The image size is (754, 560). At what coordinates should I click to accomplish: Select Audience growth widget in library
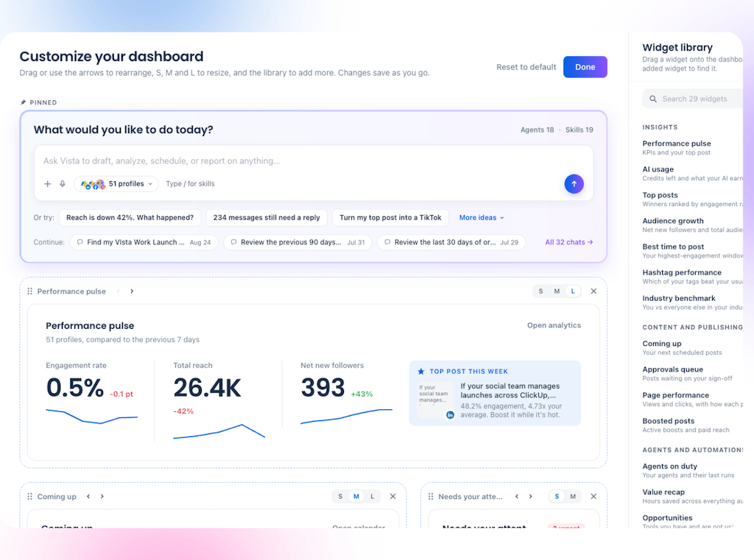click(692, 225)
